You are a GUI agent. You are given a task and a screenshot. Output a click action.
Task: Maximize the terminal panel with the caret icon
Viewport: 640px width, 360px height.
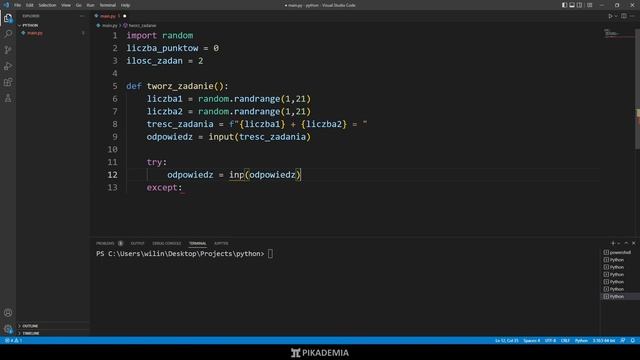[626, 243]
